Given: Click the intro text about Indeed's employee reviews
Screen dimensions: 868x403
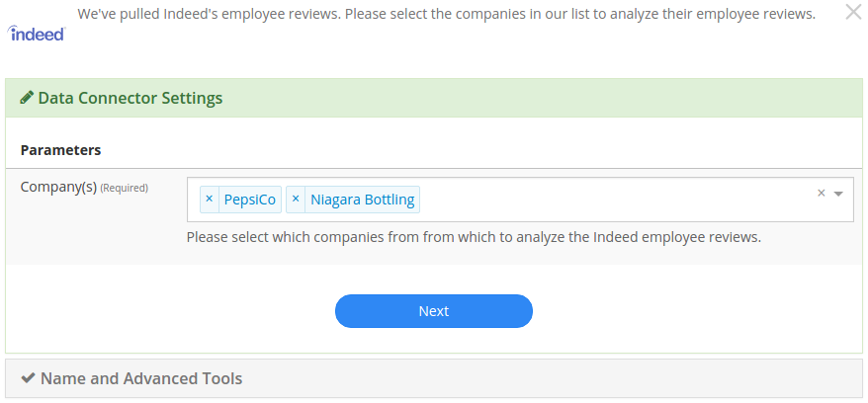Looking at the screenshot, I should click(446, 15).
